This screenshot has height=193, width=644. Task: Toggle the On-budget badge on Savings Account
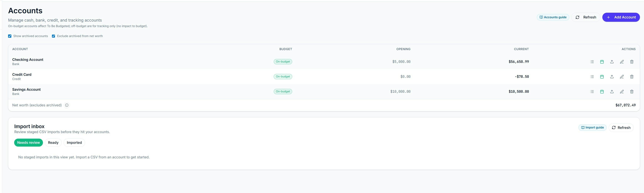coord(283,91)
